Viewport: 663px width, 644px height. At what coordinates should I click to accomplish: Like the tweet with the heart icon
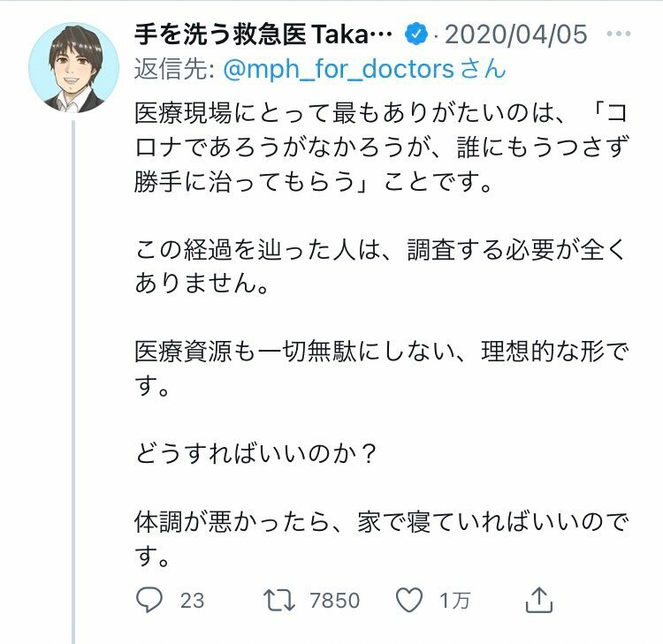(x=409, y=600)
